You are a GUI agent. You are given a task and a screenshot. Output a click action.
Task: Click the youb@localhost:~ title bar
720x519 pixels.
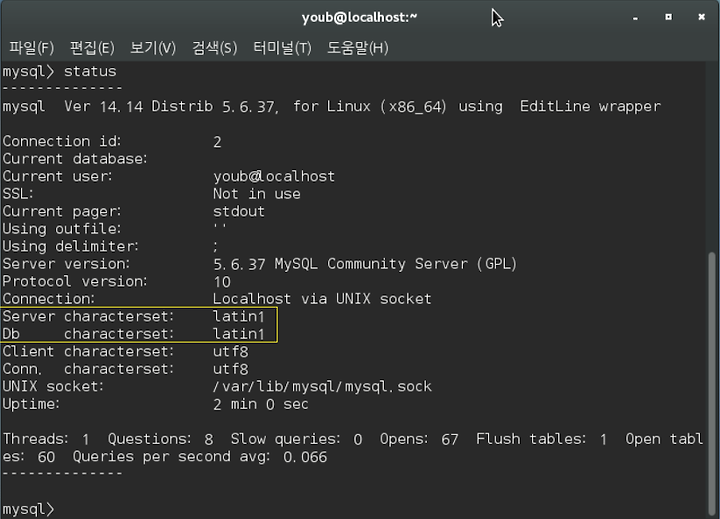(x=360, y=17)
